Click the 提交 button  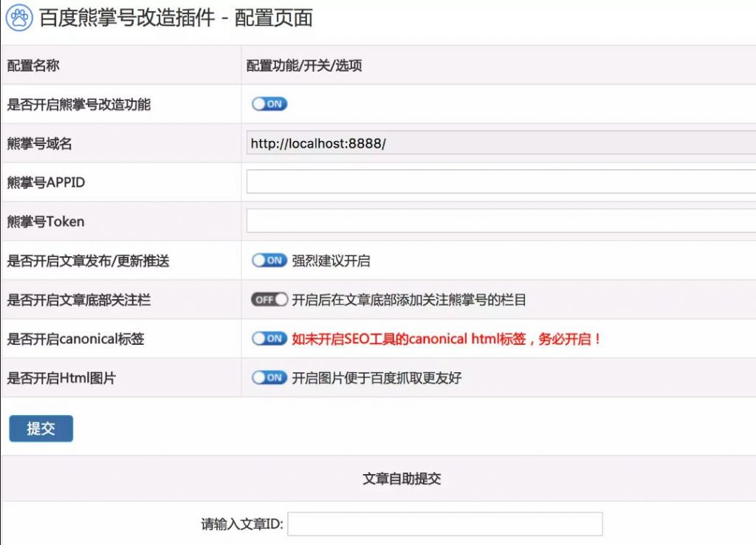click(41, 428)
